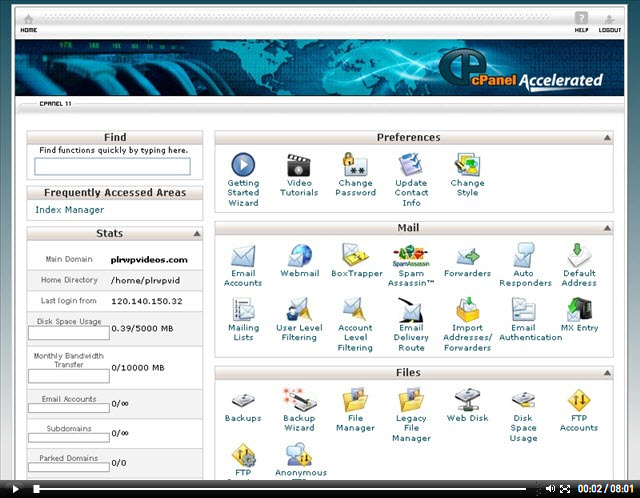Click the Disk Space Usage progress bar
The width and height of the screenshot is (640, 498).
click(x=69, y=333)
